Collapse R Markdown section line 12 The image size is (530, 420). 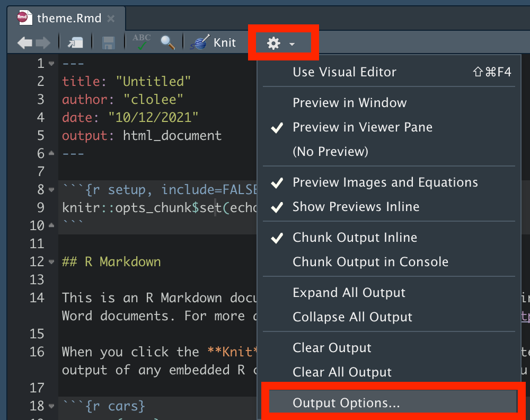[51, 262]
